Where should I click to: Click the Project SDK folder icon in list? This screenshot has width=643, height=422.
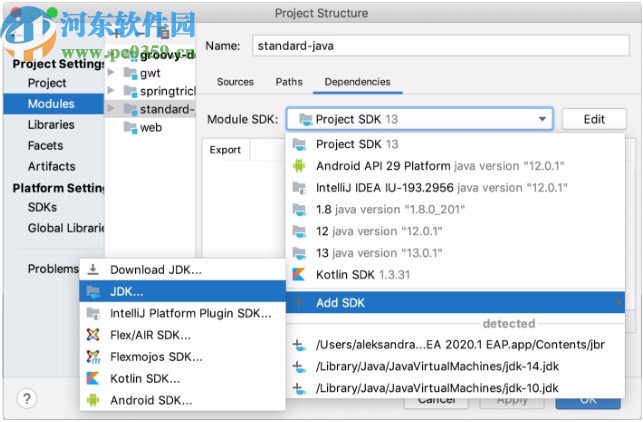[x=299, y=144]
